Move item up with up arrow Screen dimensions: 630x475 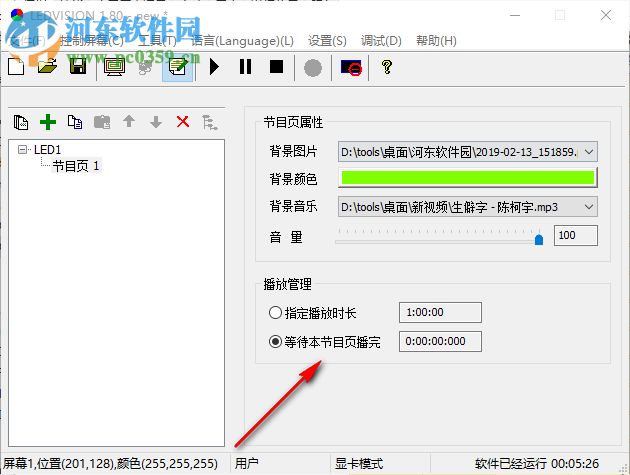pos(129,121)
